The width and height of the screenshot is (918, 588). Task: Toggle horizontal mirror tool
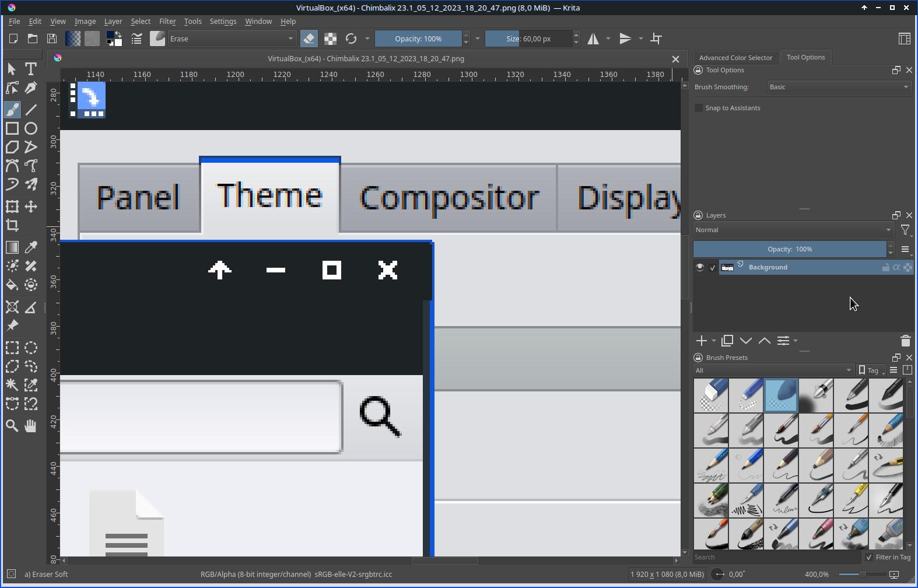(593, 38)
